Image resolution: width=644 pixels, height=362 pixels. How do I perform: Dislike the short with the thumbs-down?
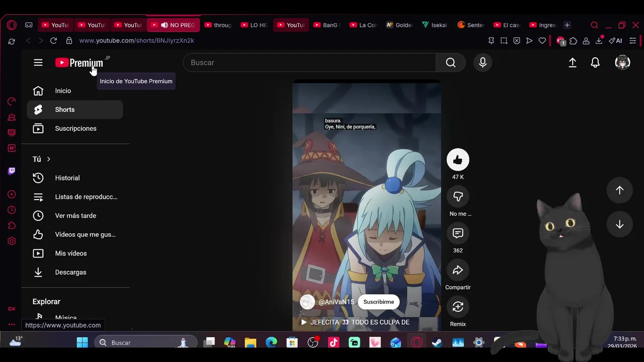point(458,197)
